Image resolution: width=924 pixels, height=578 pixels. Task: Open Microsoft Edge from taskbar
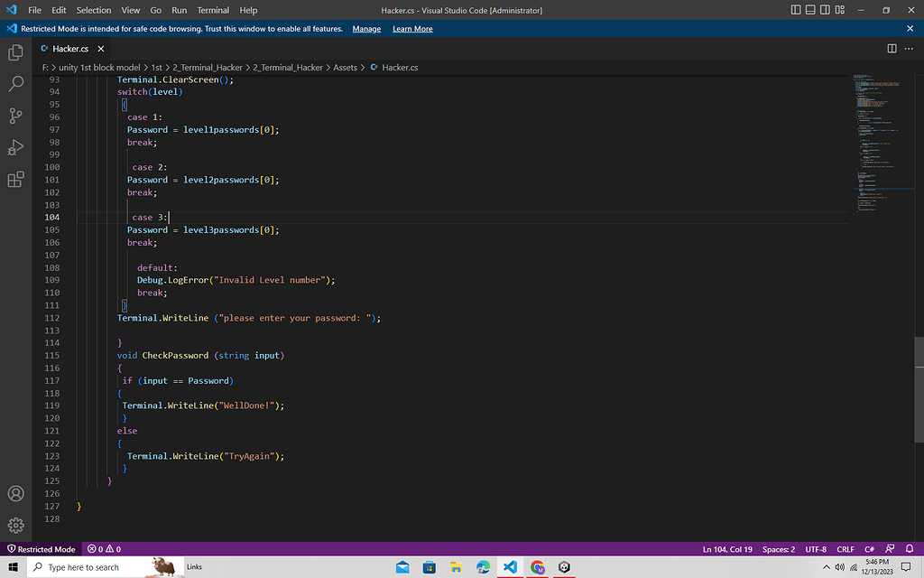point(484,567)
